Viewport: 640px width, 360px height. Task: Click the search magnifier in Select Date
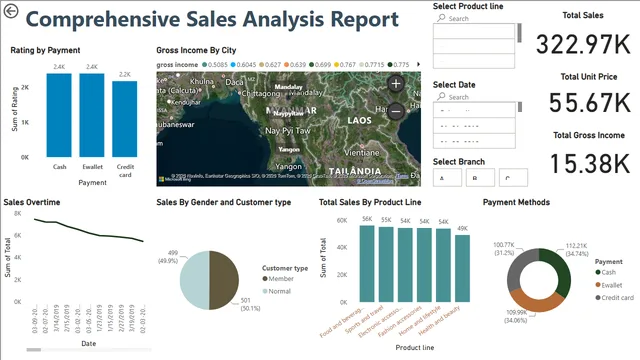(x=441, y=97)
